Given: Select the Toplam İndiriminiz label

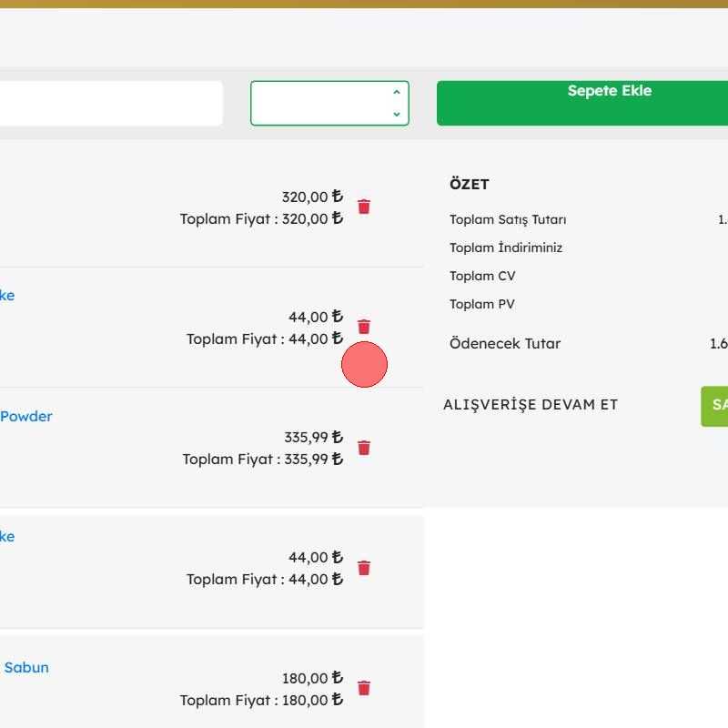Looking at the screenshot, I should pos(506,248).
